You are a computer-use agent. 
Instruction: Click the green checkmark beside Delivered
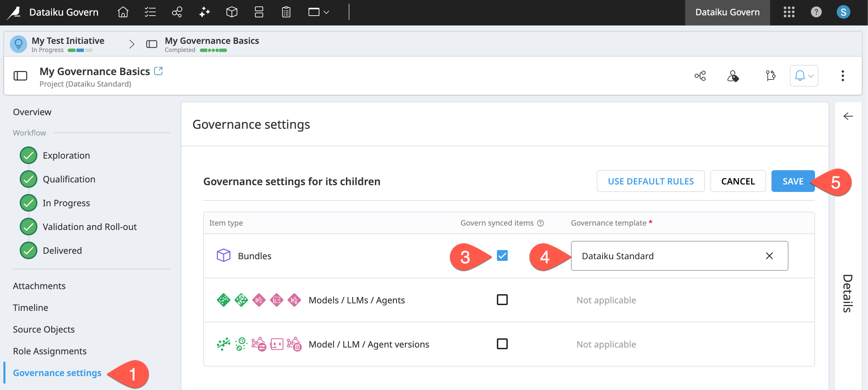pyautogui.click(x=29, y=251)
